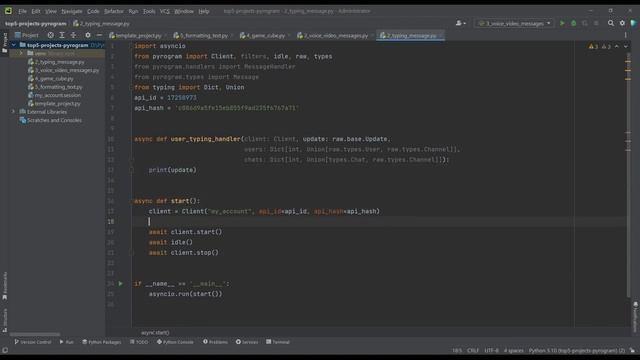Open Search Everywhere magnifier icon
Screen dimensions: 640x360
(x=611, y=23)
